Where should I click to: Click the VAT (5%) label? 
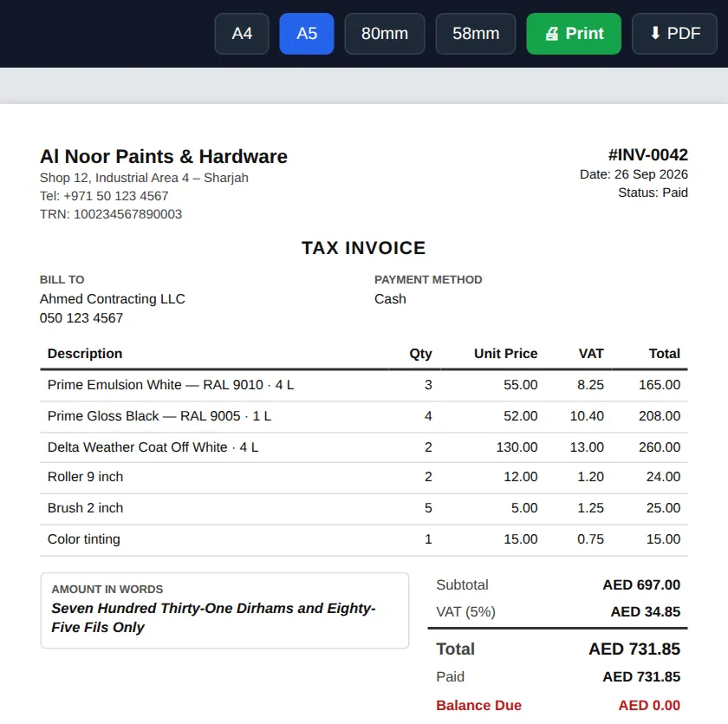pyautogui.click(x=465, y=612)
